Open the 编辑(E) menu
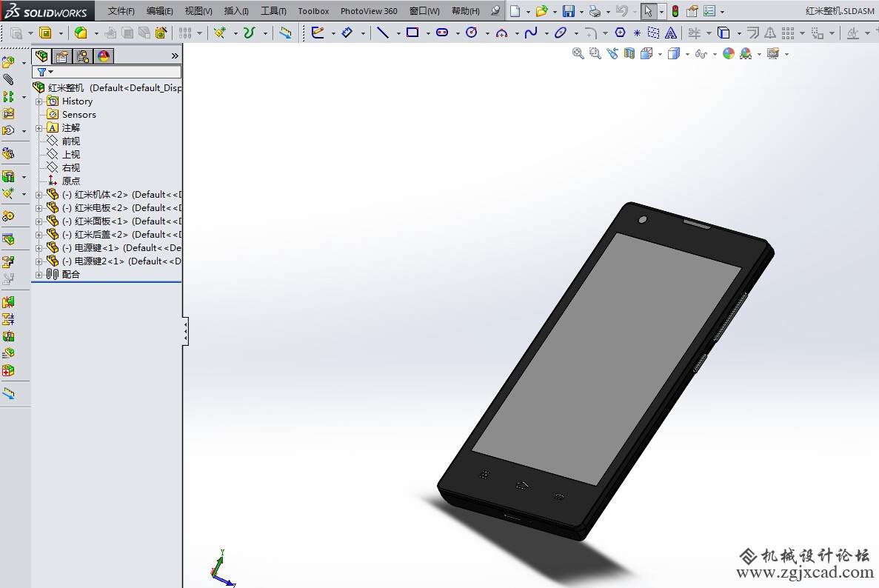The height and width of the screenshot is (588, 879). pyautogui.click(x=160, y=10)
